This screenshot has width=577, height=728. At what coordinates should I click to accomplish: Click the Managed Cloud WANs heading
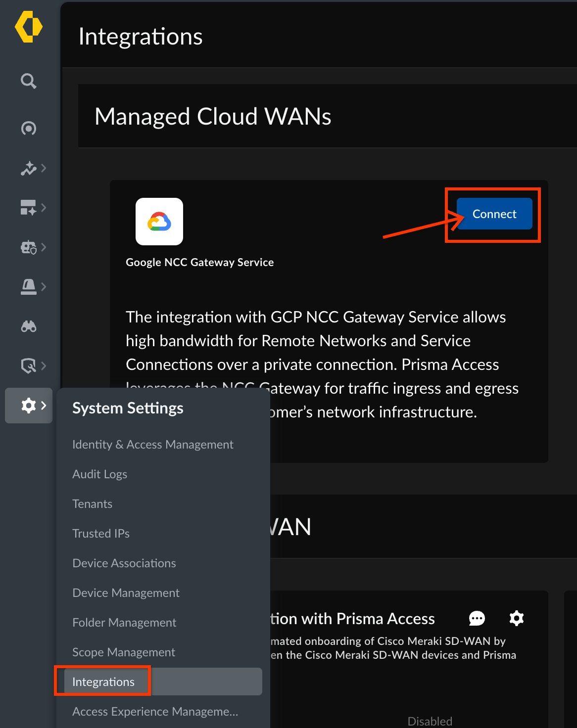(x=213, y=117)
